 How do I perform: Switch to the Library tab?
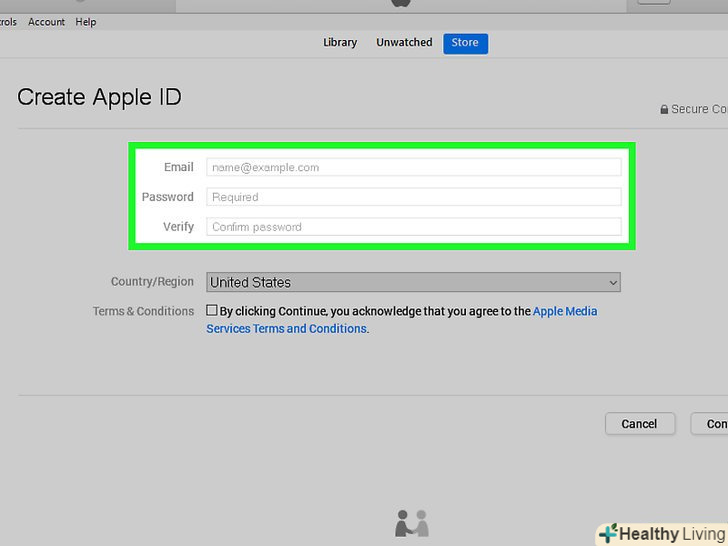point(340,43)
